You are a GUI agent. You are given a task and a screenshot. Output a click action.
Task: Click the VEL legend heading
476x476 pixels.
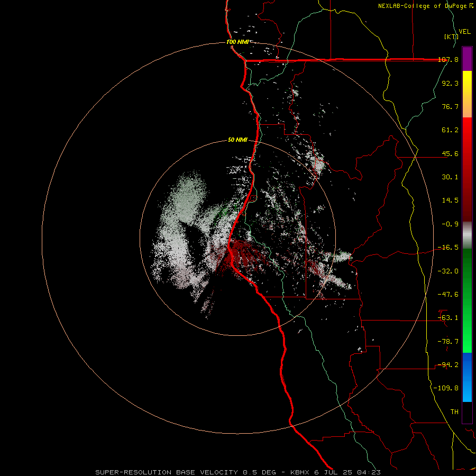[x=464, y=32]
